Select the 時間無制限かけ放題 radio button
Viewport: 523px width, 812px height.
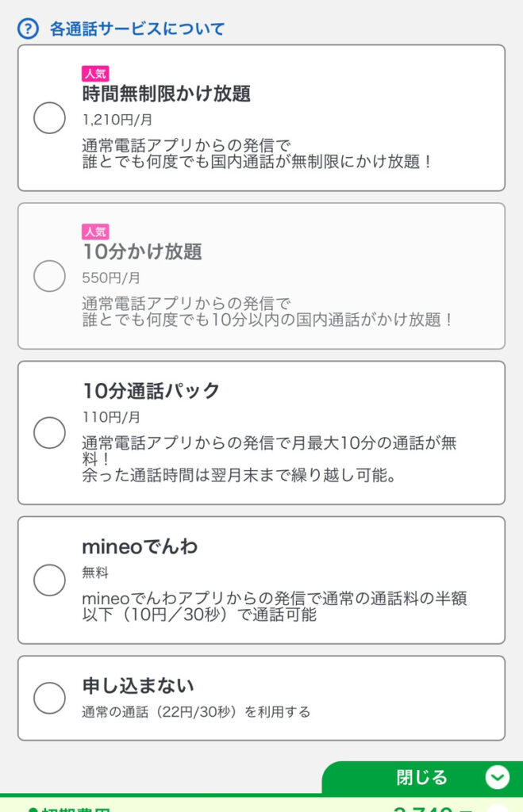click(x=49, y=118)
